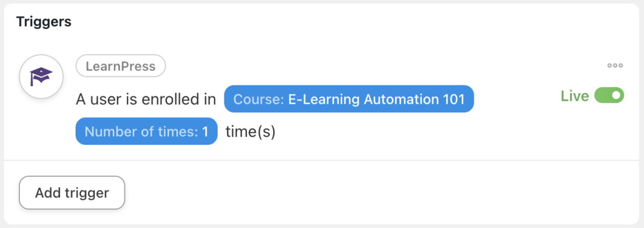Screen dimensions: 644x228
Task: Click the "E-Learning Automation 101" course name
Action: click(x=376, y=99)
